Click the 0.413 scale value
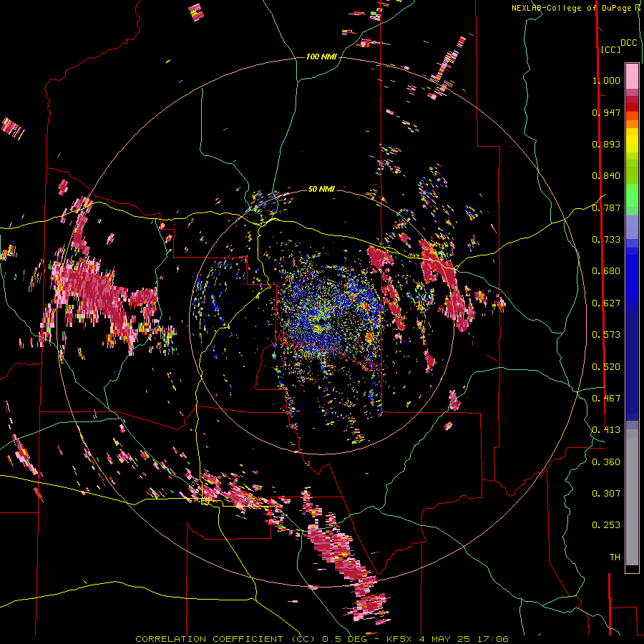Viewport: 644px width, 644px height. [606, 430]
